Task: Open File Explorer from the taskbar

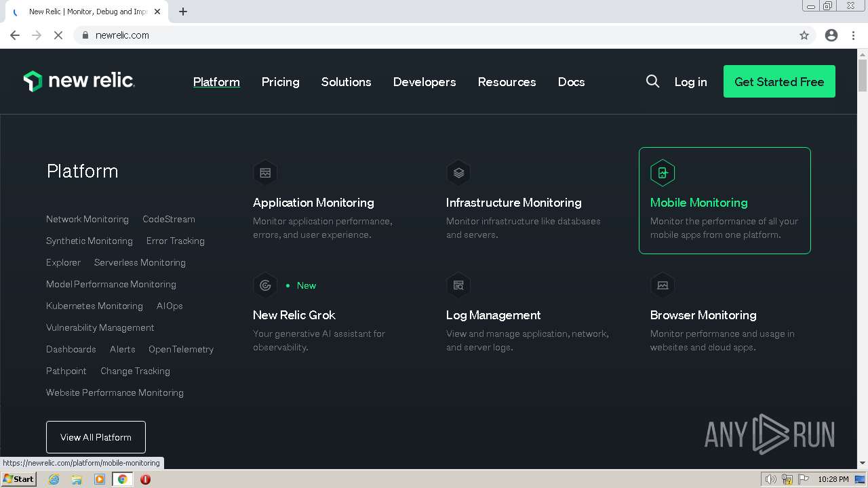Action: click(77, 479)
